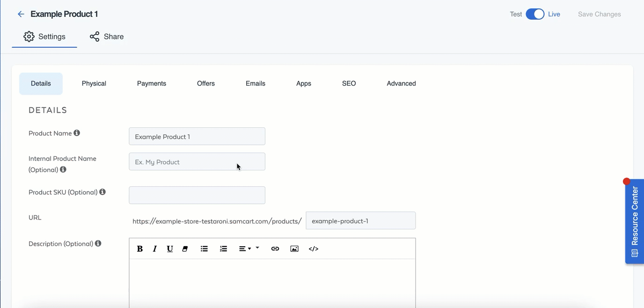Select the Share top tab

pyautogui.click(x=107, y=37)
